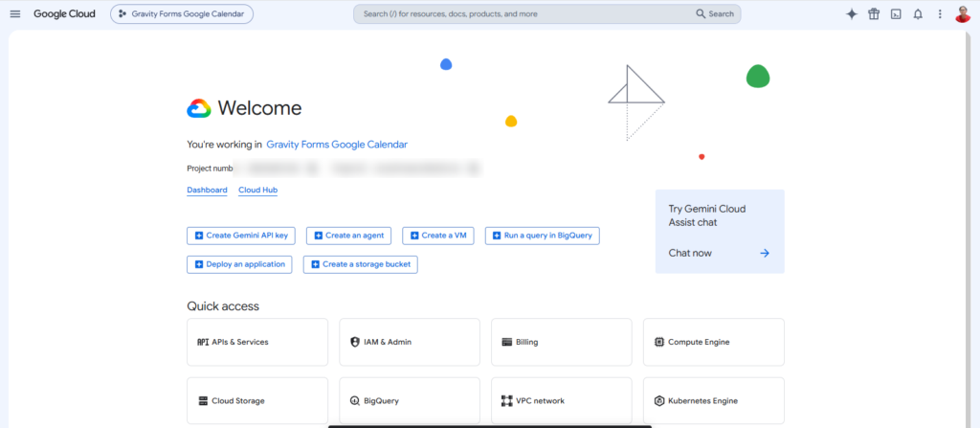Image resolution: width=980 pixels, height=428 pixels.
Task: Click the Google Cloud logo beside Welcome
Action: pyautogui.click(x=199, y=109)
